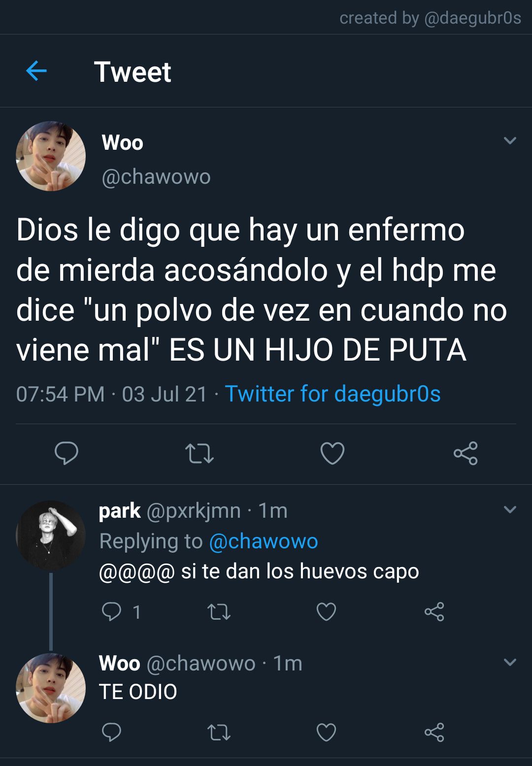Expand options chevron on main tweet
532x766 pixels.
510,141
